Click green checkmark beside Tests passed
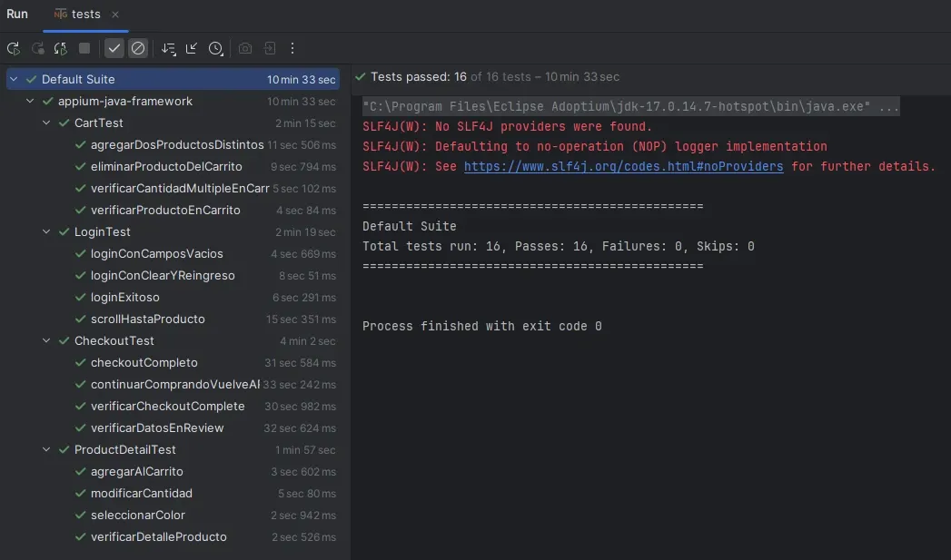Screen dimensions: 951x560 (x=361, y=77)
